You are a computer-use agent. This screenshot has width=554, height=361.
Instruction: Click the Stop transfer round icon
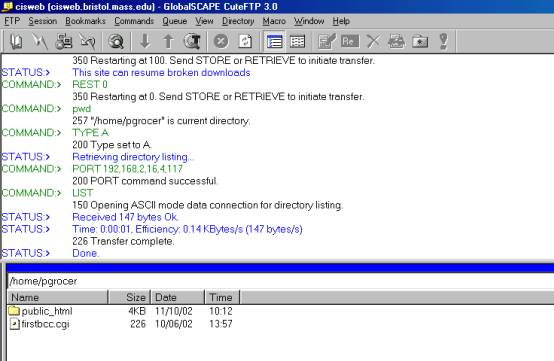[221, 42]
